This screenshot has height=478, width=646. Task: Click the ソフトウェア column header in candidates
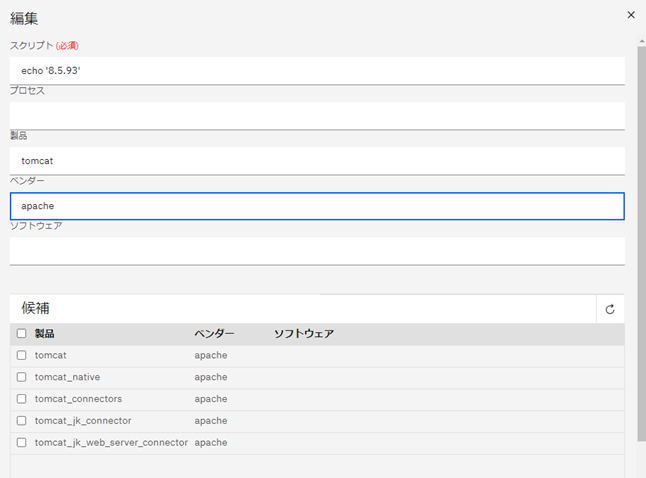[x=303, y=334]
